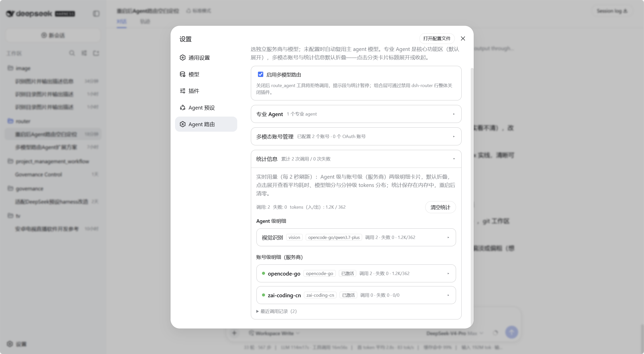Viewport: 644px width, 354px height.
Task: Open the Agent 预设 settings page
Action: 206,107
